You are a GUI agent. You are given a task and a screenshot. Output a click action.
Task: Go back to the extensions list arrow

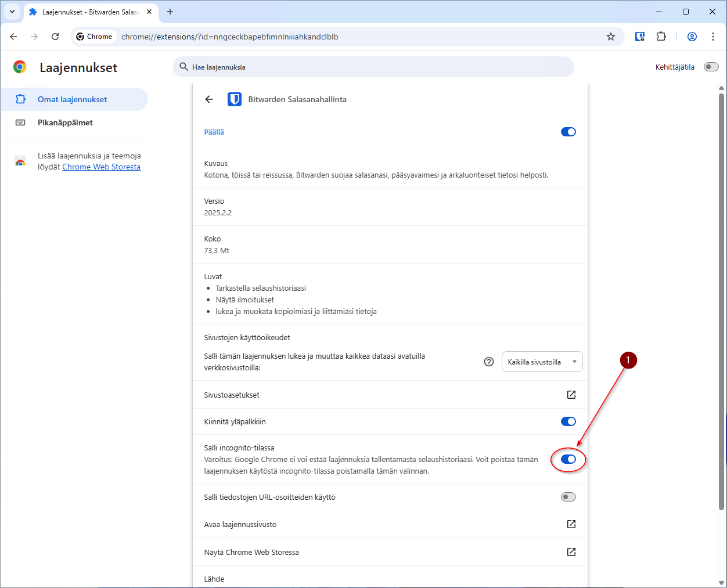[x=210, y=99]
